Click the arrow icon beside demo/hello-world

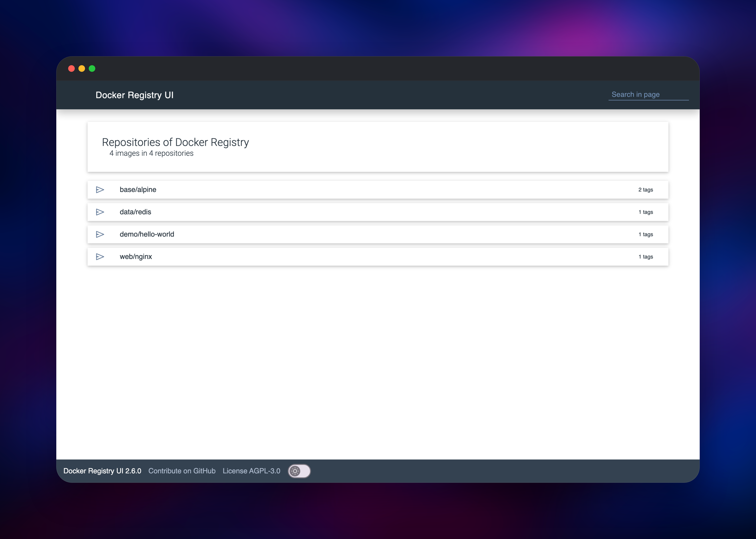point(100,234)
